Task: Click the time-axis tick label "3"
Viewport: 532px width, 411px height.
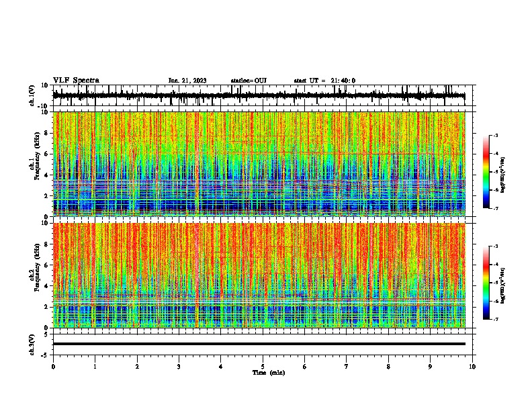Action: pos(179,367)
